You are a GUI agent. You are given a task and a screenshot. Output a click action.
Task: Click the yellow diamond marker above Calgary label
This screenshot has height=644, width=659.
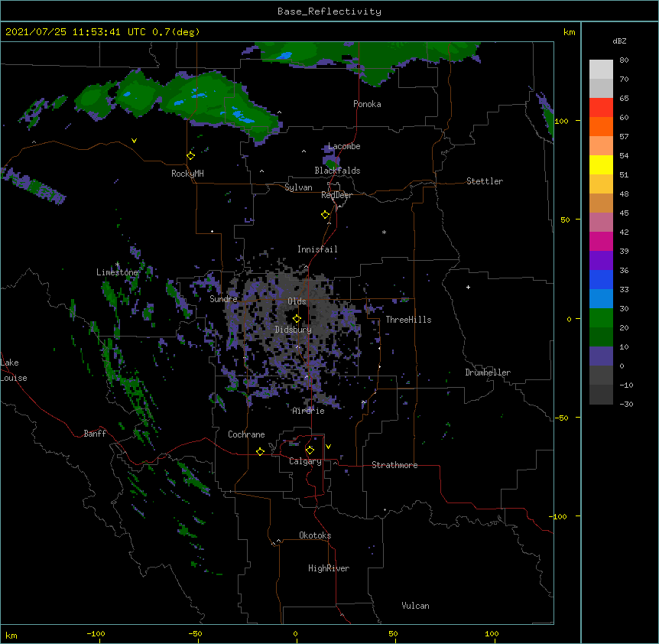pos(310,450)
